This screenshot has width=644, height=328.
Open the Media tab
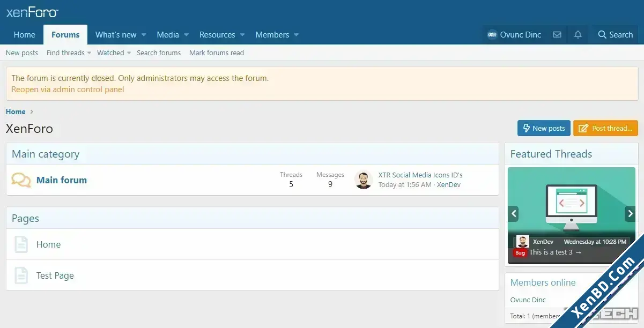[168, 35]
